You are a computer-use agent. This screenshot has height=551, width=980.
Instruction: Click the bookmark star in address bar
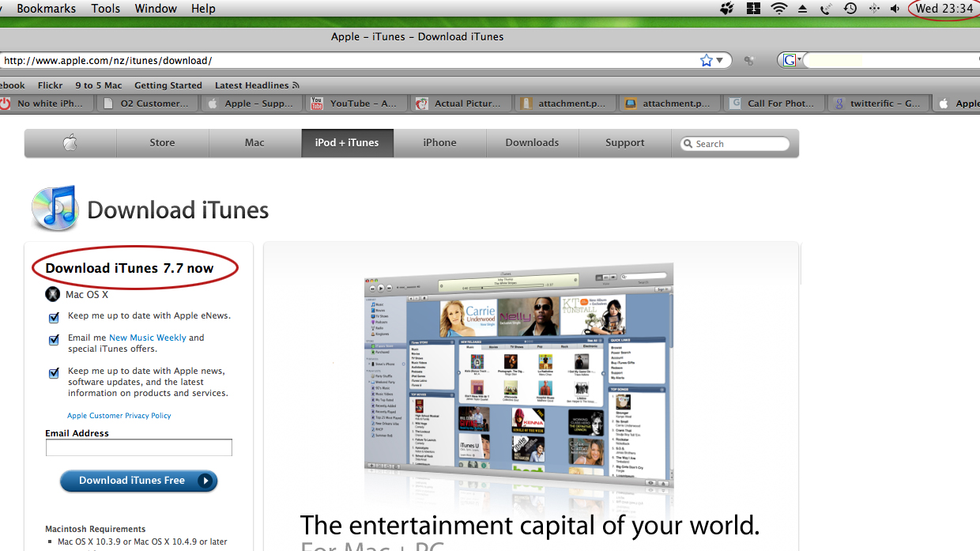(706, 60)
